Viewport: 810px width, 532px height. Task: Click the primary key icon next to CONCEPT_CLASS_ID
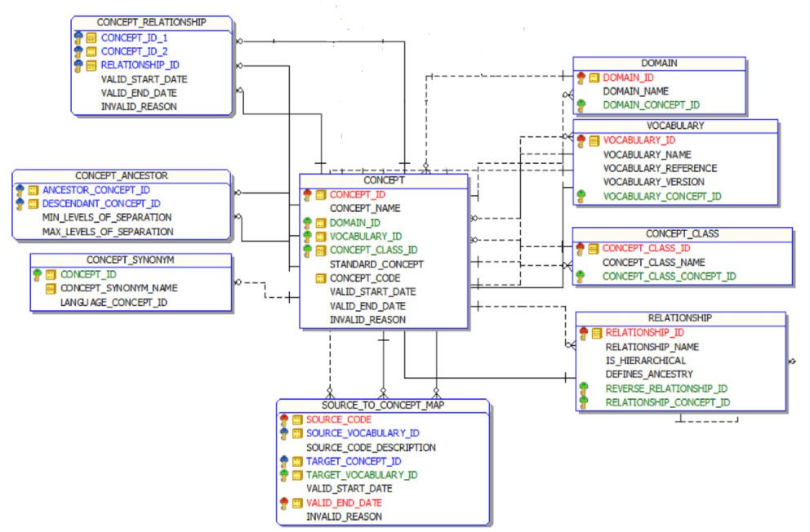point(582,248)
